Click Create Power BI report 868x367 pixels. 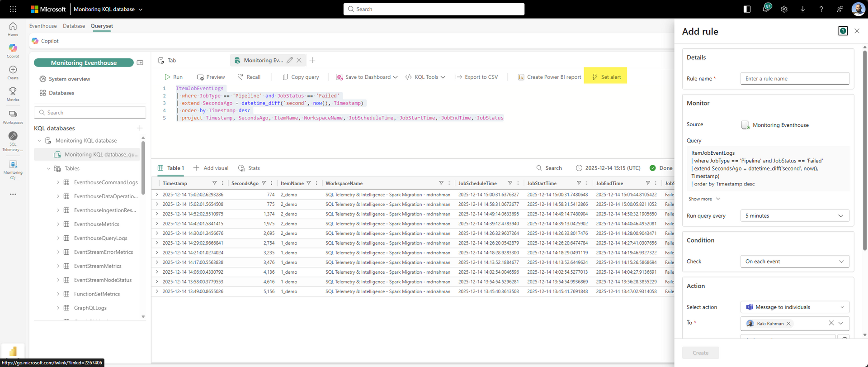(549, 77)
